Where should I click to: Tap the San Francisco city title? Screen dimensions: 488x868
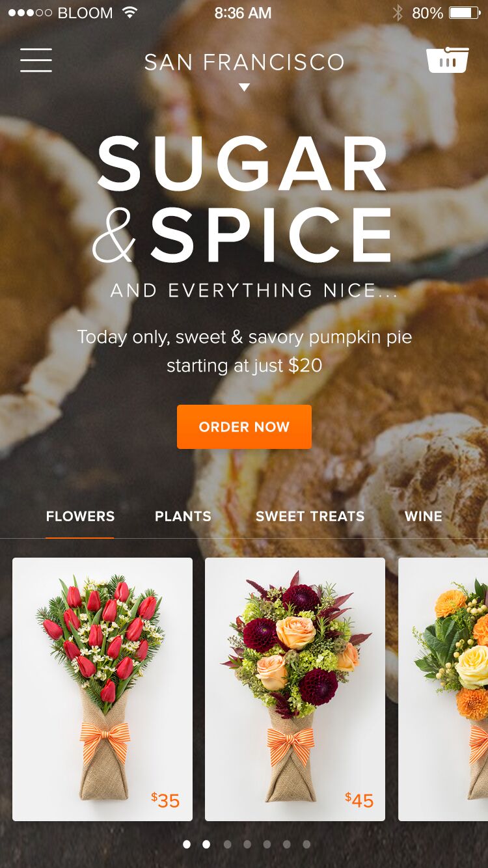[244, 62]
